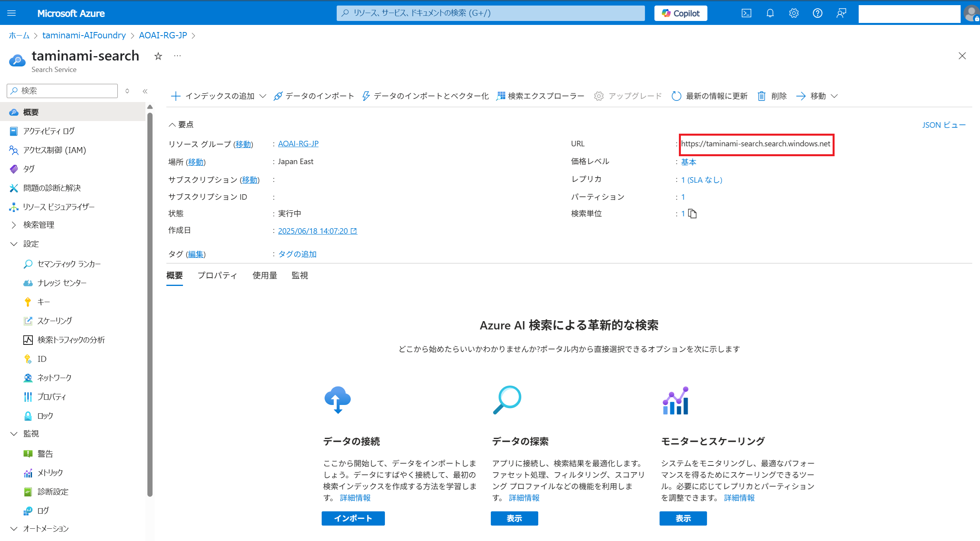Click 表示 button under データの探索
The image size is (980, 541).
514,518
